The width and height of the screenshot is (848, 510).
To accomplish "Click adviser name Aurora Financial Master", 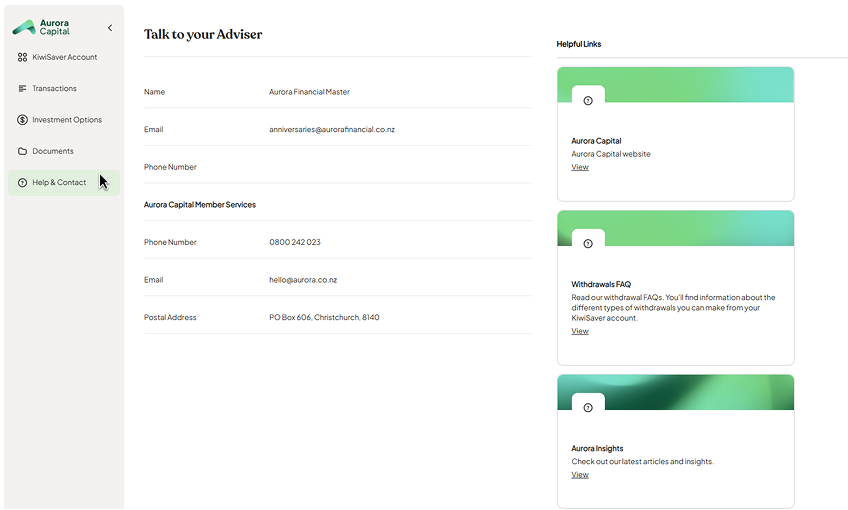I will 309,92.
